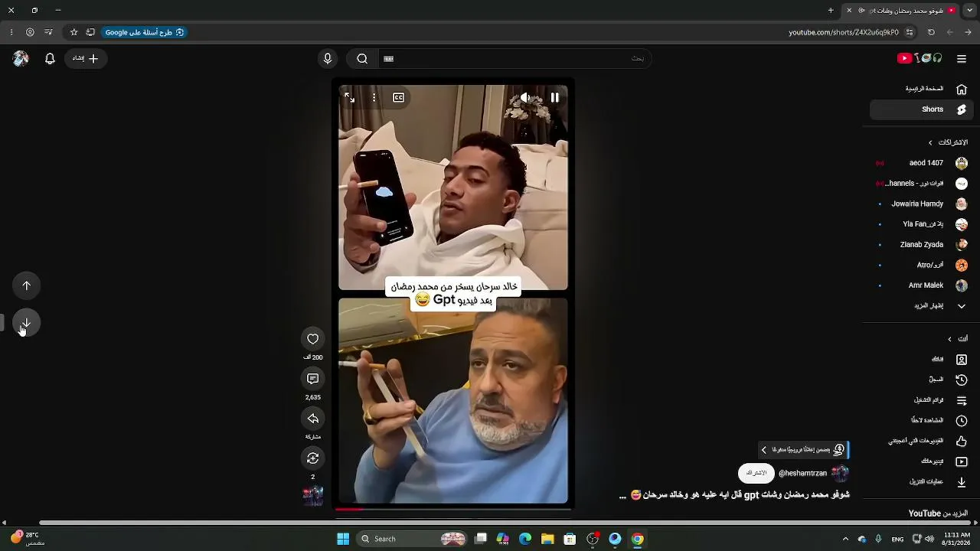This screenshot has height=551, width=980.
Task: Open a new browser tab
Action: [x=831, y=10]
